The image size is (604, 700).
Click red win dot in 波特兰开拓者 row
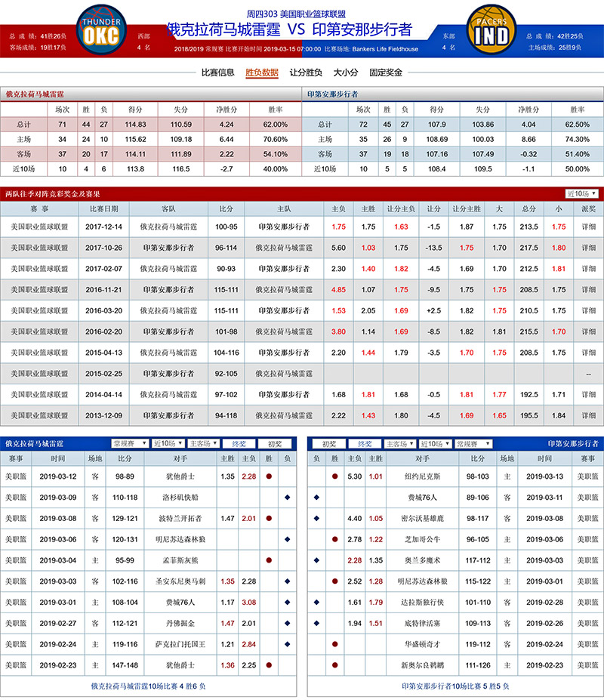[269, 518]
